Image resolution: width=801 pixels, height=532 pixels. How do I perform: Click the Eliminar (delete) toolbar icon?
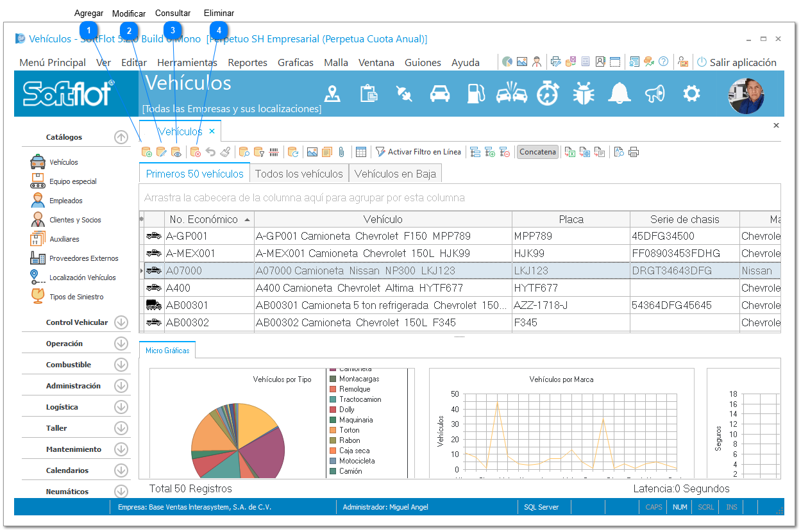(x=196, y=152)
